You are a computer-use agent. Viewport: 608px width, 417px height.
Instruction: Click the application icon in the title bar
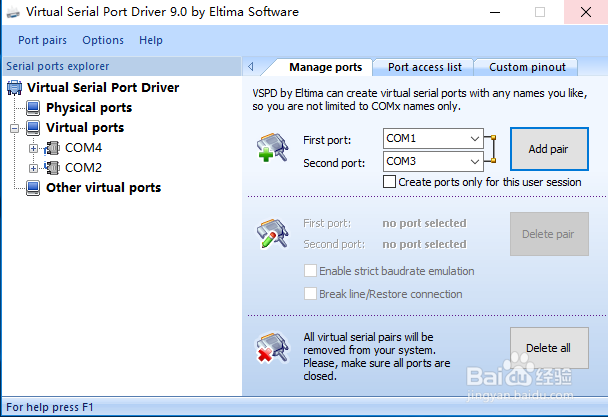pos(13,12)
